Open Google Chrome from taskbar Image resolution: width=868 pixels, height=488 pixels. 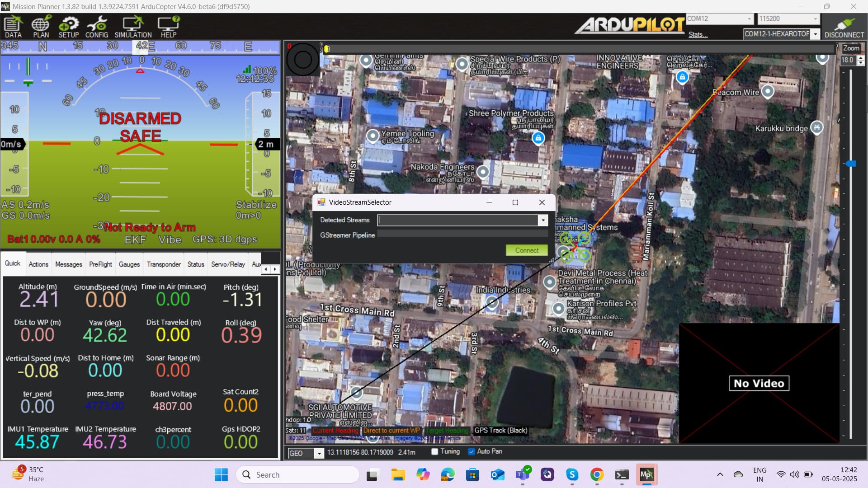pos(597,474)
